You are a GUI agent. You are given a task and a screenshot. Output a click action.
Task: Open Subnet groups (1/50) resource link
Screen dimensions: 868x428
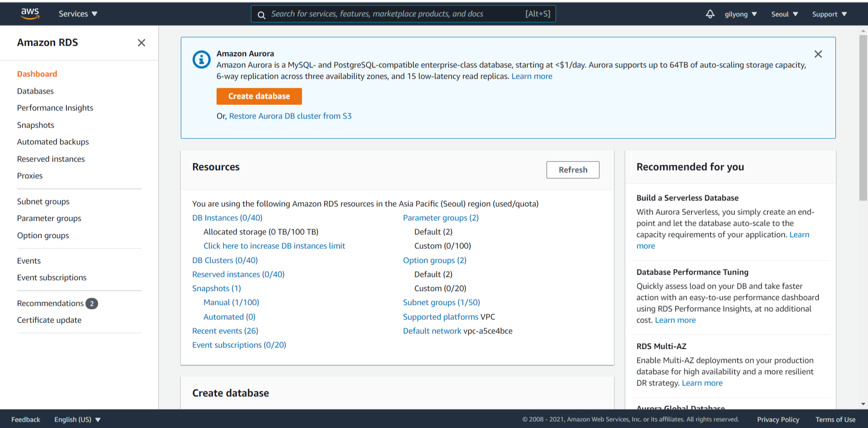pyautogui.click(x=442, y=302)
